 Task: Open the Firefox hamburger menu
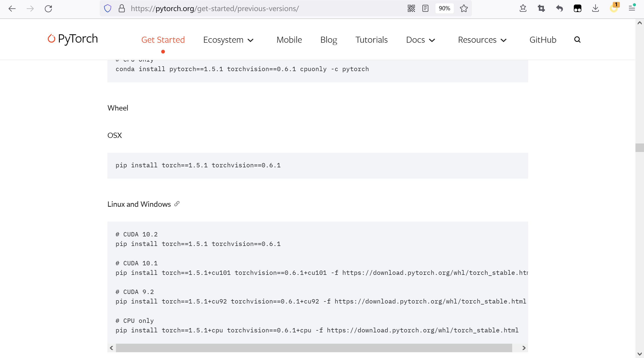point(632,9)
